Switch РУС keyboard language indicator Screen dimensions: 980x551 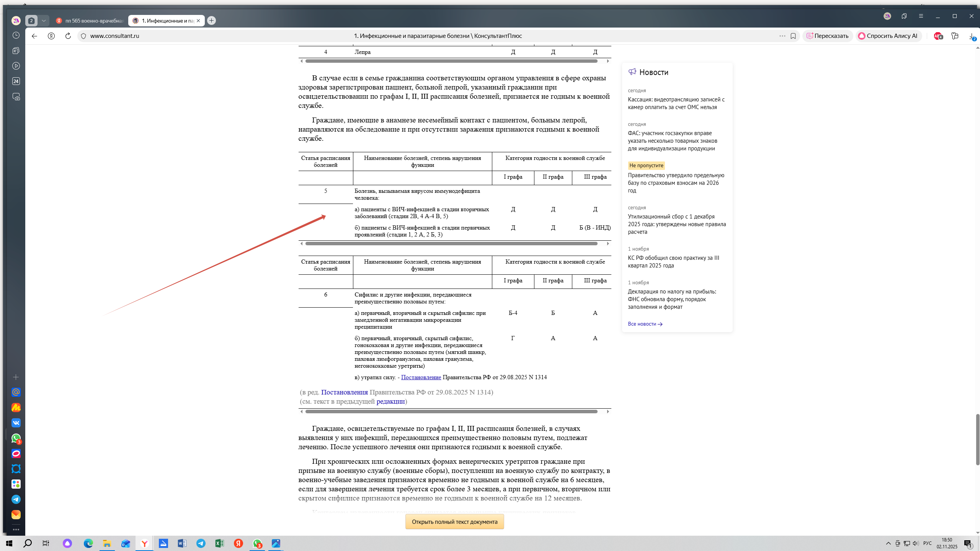[x=927, y=543]
